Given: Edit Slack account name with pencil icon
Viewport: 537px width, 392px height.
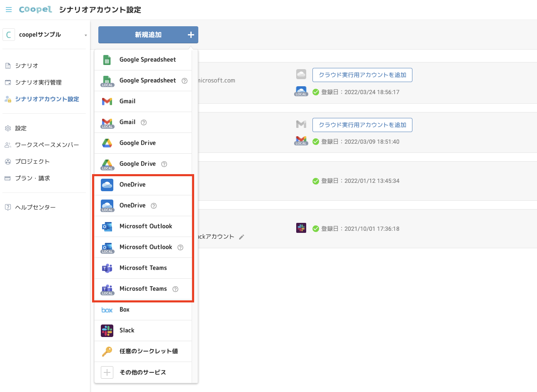Looking at the screenshot, I should pyautogui.click(x=242, y=237).
